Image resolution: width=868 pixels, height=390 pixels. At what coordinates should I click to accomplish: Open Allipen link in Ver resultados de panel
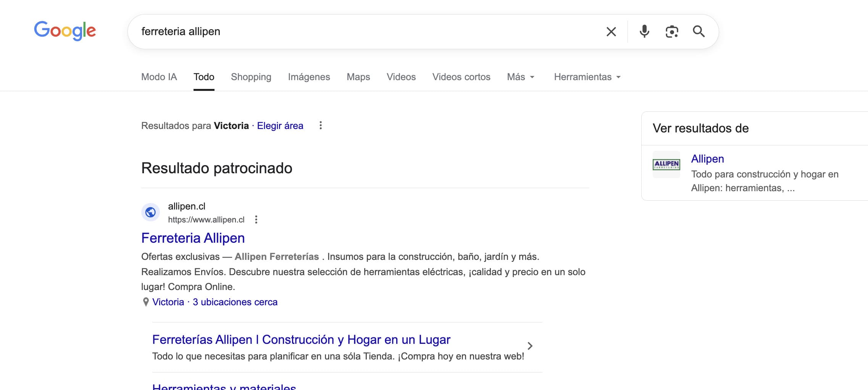707,159
